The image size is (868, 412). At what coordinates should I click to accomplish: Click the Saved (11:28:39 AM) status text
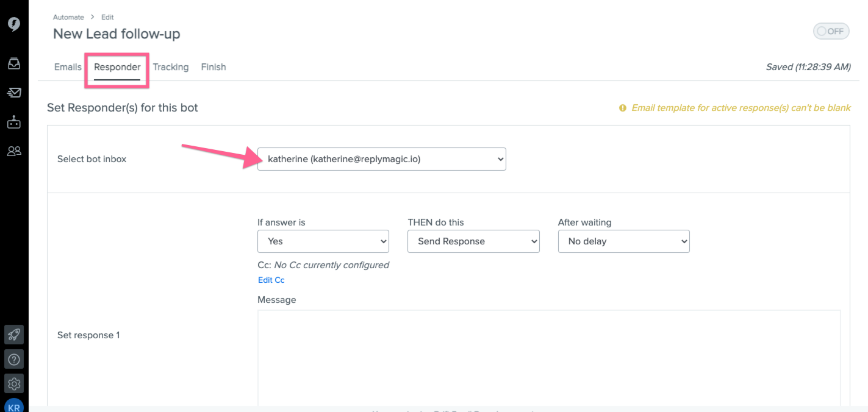tap(808, 67)
